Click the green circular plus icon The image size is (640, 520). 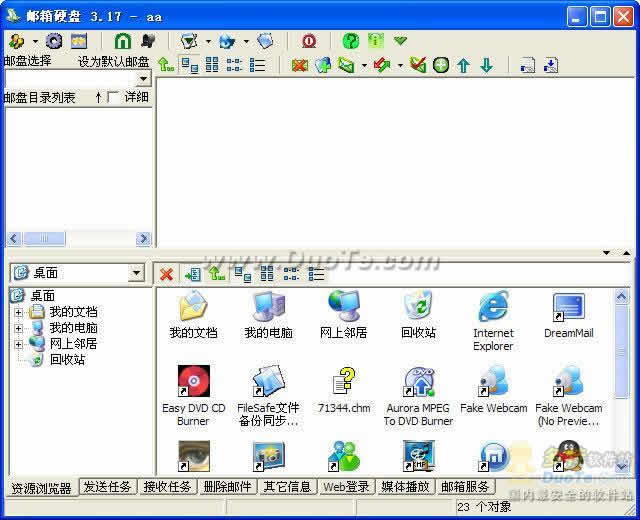441,65
